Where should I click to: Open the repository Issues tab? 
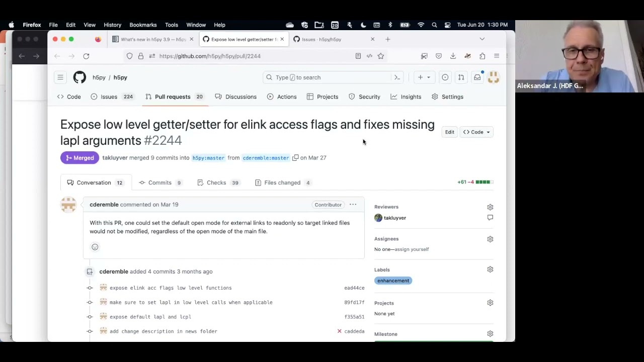[112, 97]
